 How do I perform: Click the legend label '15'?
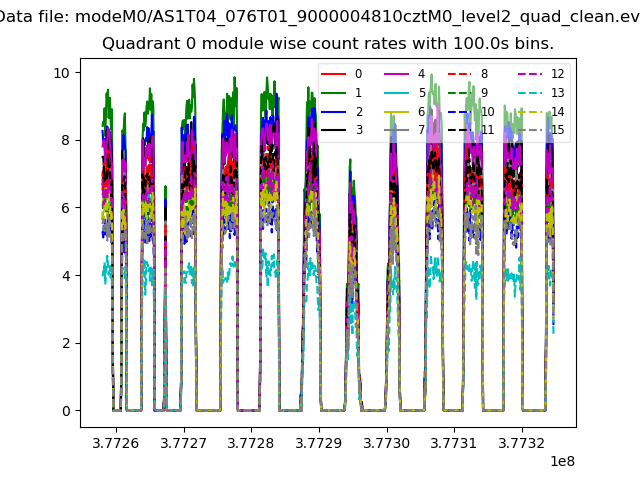coord(558,130)
